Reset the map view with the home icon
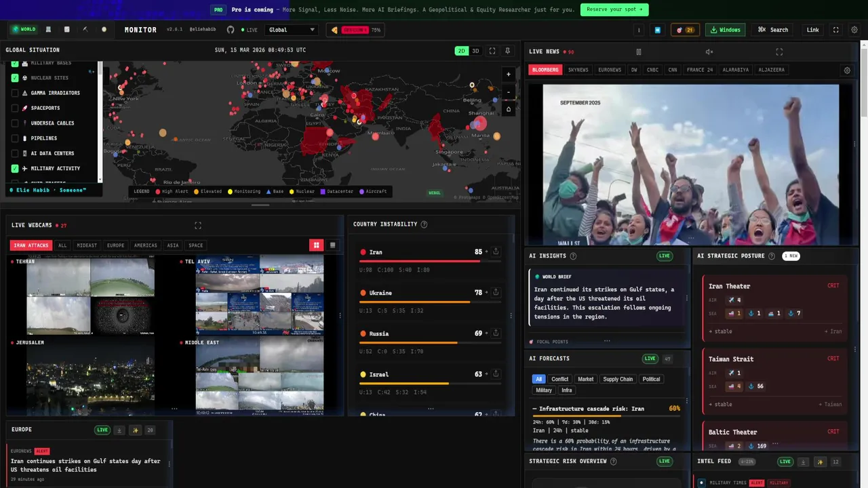 pyautogui.click(x=509, y=109)
